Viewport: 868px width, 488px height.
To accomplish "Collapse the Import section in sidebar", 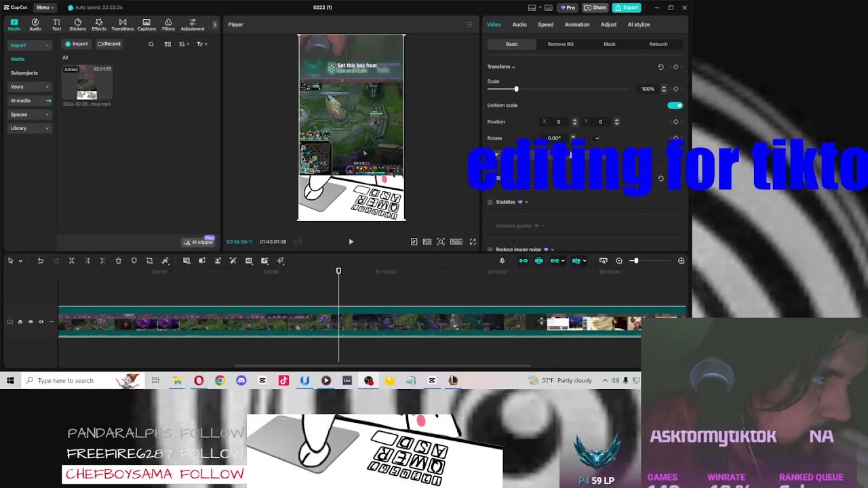I will click(30, 45).
